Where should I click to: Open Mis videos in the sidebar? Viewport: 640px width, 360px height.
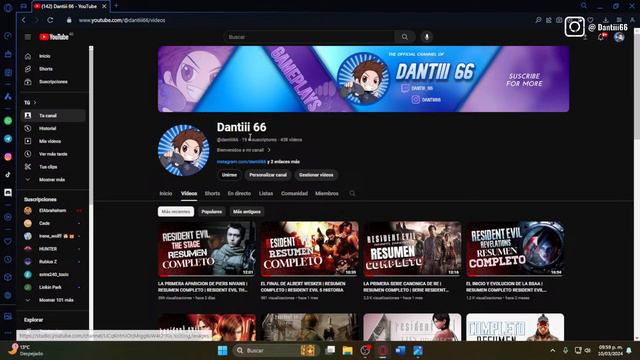(54, 141)
